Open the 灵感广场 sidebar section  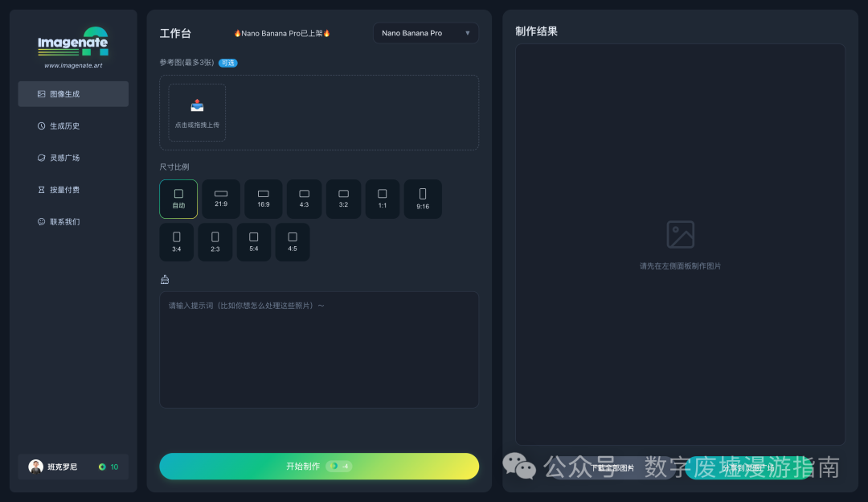pyautogui.click(x=73, y=158)
